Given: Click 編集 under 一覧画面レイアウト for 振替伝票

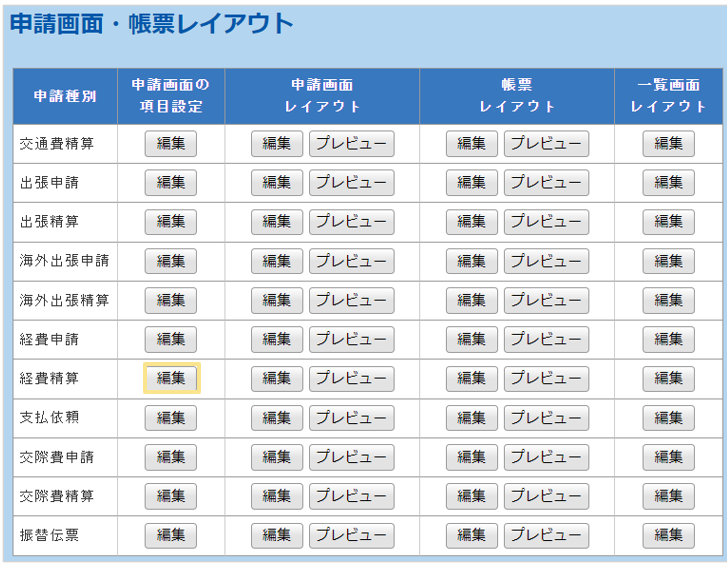Looking at the screenshot, I should 668,535.
